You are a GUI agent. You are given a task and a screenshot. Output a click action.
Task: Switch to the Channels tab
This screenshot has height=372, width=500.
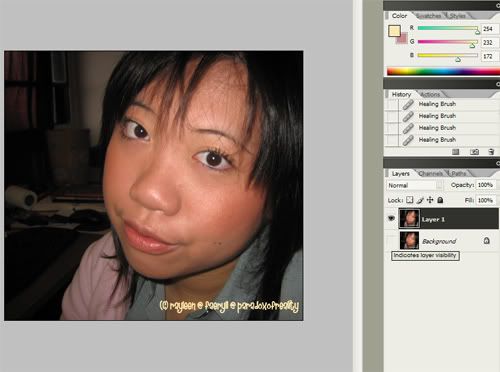click(x=430, y=174)
